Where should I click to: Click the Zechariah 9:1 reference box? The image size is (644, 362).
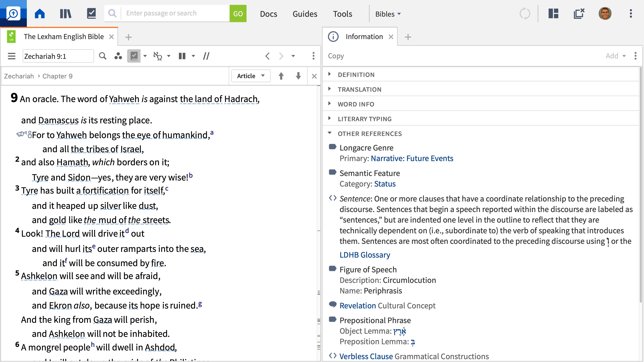(x=58, y=56)
